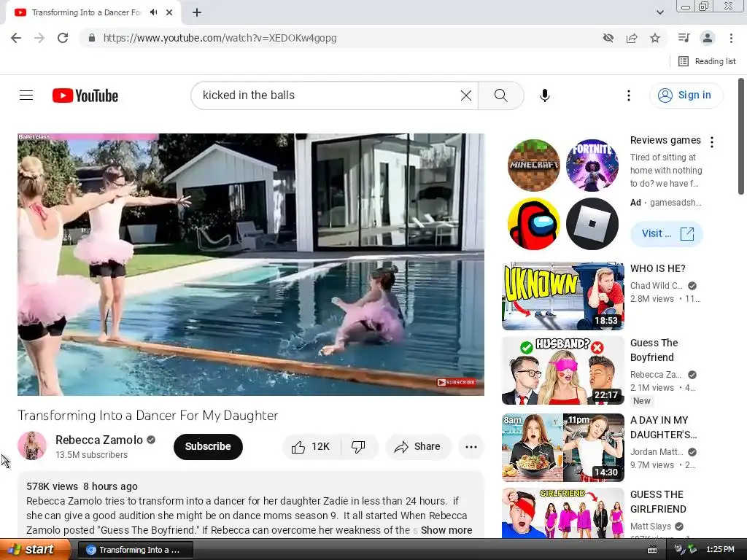The image size is (747, 560).
Task: Bookmark this page with the star icon
Action: 655,38
